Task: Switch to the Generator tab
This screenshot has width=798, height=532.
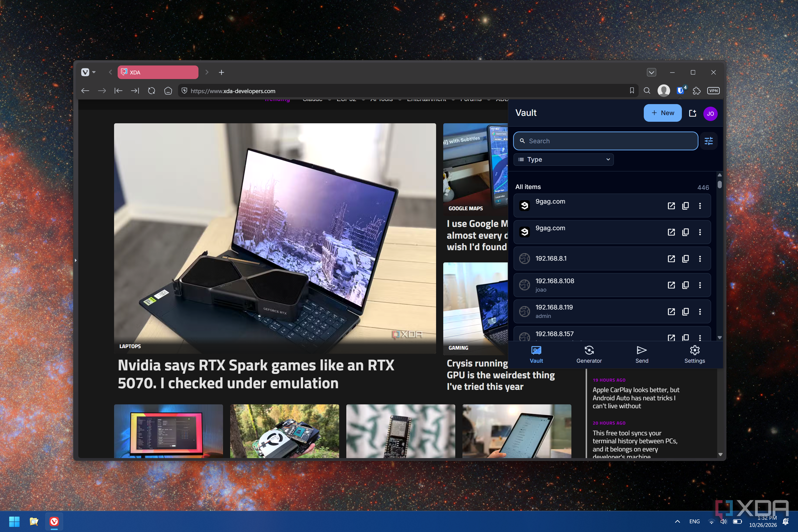Action: point(589,354)
